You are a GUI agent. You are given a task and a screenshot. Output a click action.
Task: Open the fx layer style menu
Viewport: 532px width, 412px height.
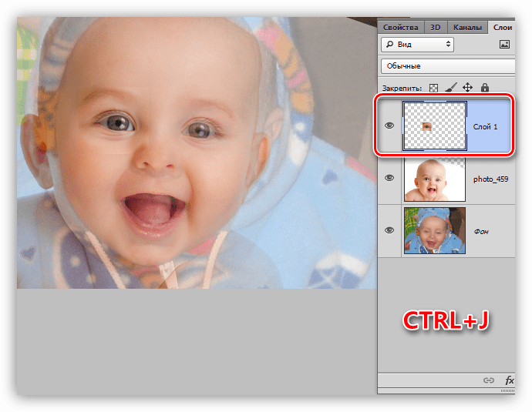click(x=510, y=380)
